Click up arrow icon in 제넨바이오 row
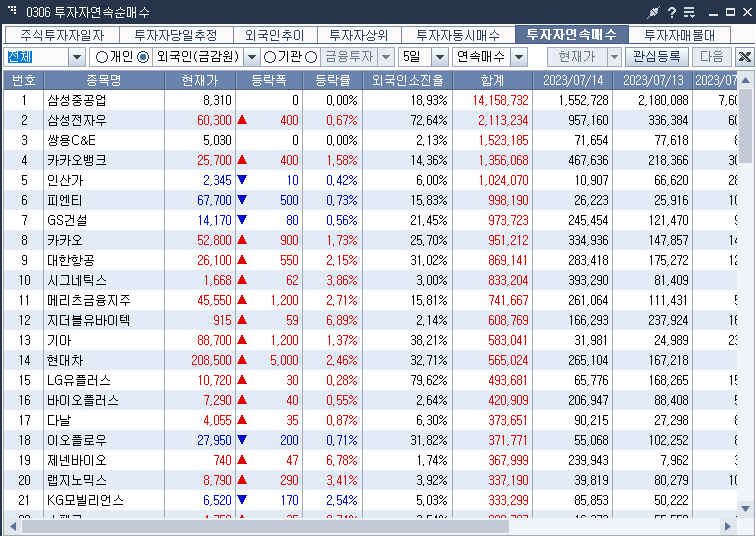 242,460
